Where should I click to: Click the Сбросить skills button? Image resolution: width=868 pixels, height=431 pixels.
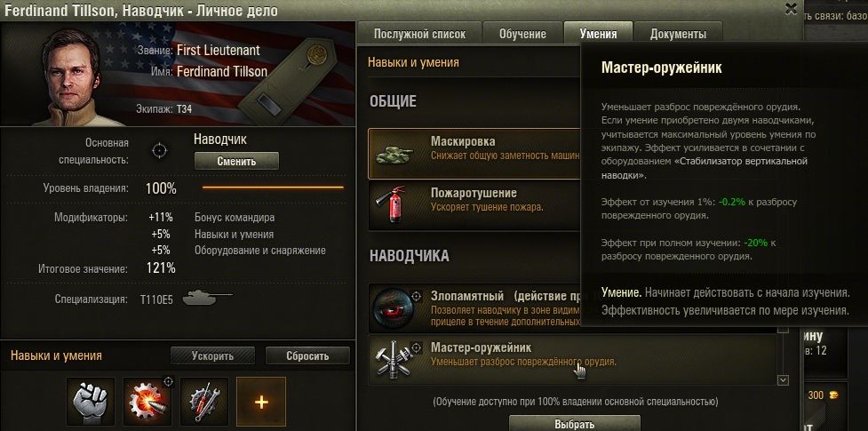pos(307,355)
